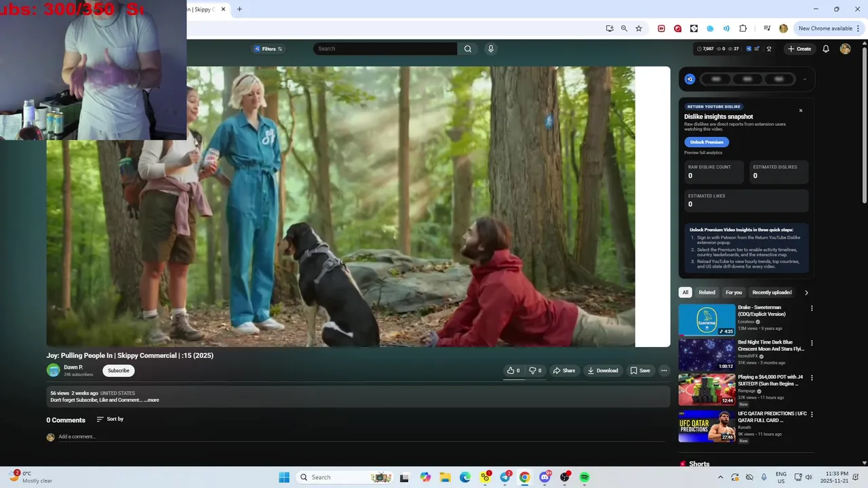Open the Filters button in YouTube header
The width and height of the screenshot is (868, 488).
(x=268, y=49)
